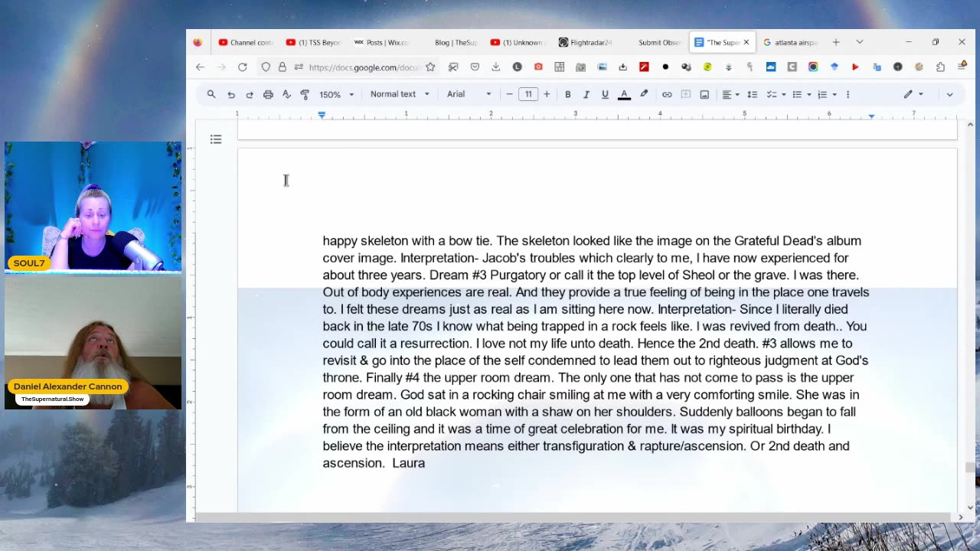Show the document outline
This screenshot has width=980, height=551.
216,139
